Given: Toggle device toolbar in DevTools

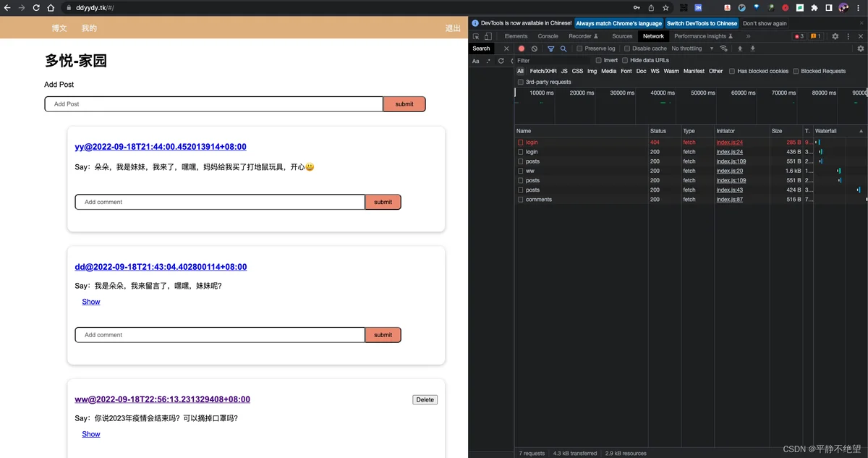Looking at the screenshot, I should tap(488, 36).
